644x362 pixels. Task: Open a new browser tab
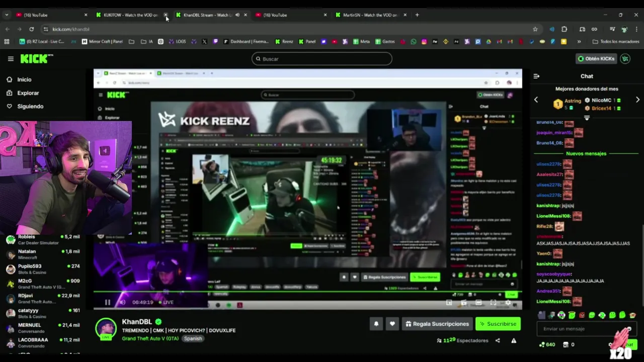pos(417,15)
